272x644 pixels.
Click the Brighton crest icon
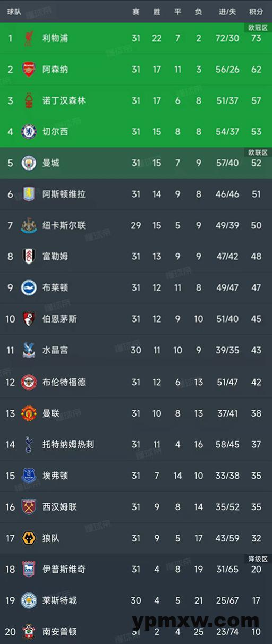coord(29,288)
